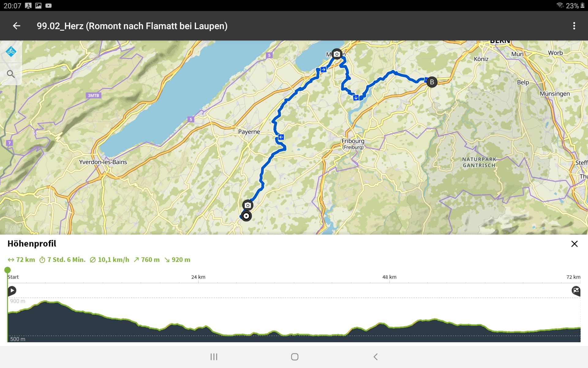Close the Höhenprofil panel
The height and width of the screenshot is (368, 588).
574,244
